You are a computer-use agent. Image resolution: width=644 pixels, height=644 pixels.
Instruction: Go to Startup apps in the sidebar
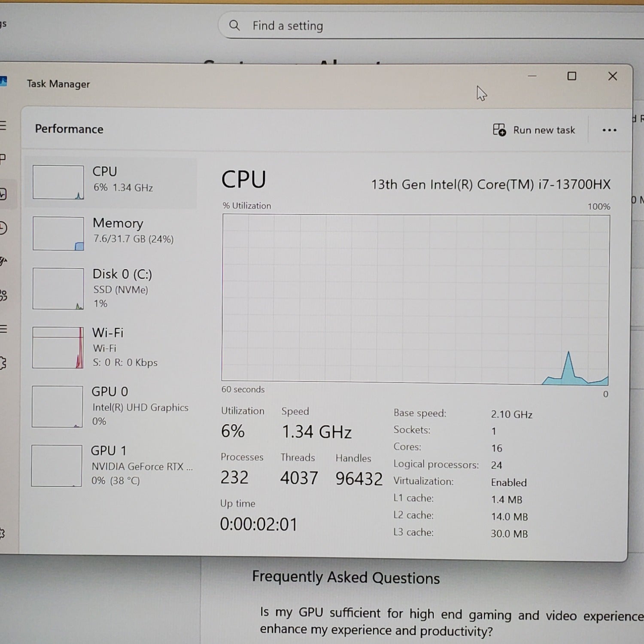3,261
